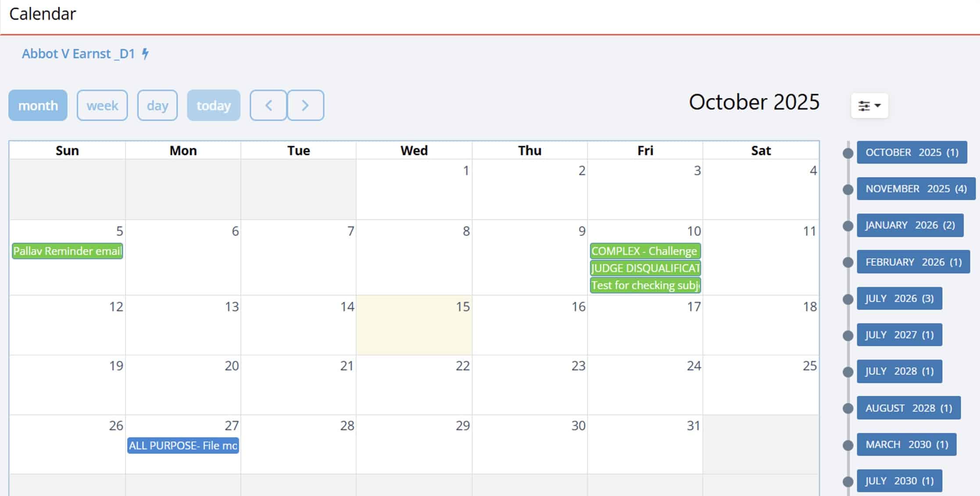Open the Pallav Reminder email event

click(x=67, y=251)
